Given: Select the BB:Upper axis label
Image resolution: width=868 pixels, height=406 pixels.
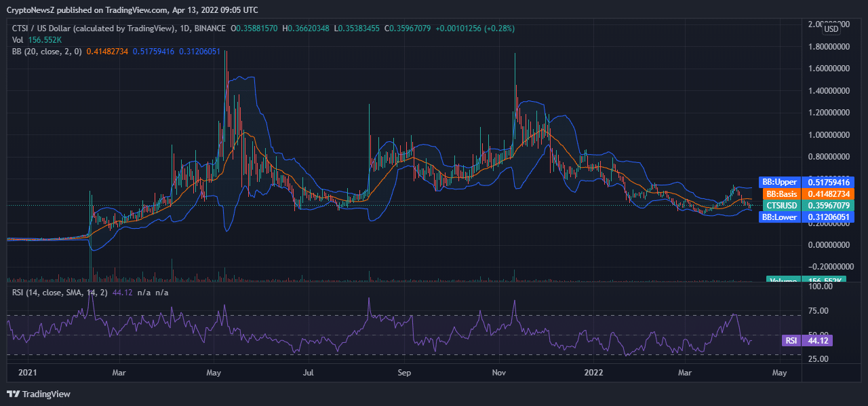Looking at the screenshot, I should coord(779,183).
